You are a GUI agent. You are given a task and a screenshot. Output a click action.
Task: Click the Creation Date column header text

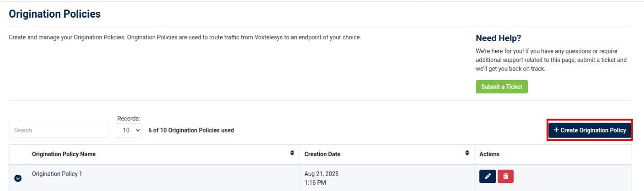[x=322, y=154]
